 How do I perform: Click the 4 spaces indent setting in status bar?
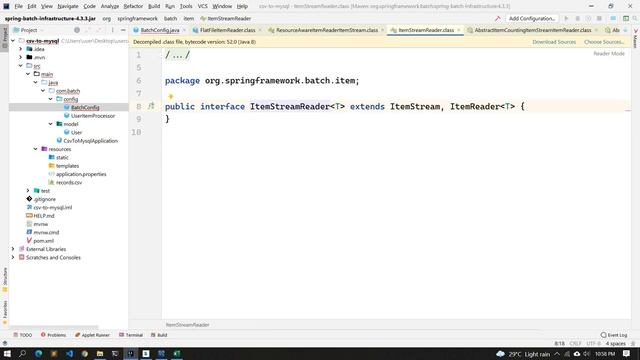tap(615, 344)
